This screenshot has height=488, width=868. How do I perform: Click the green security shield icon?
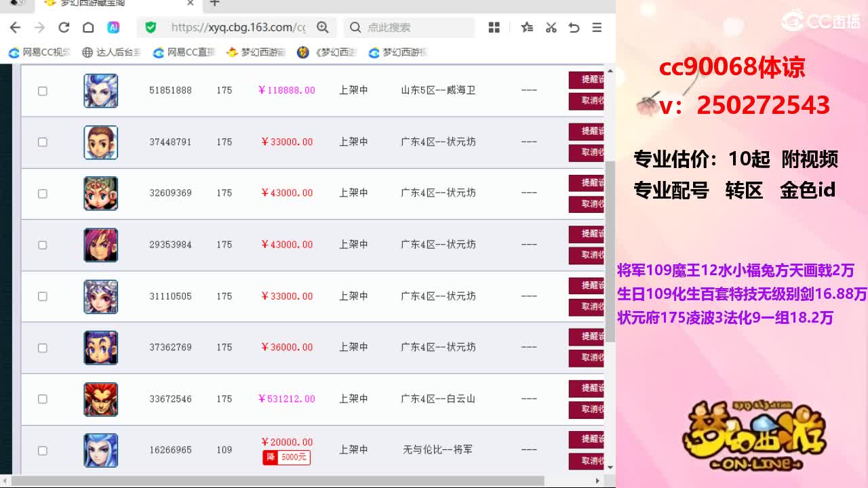pos(151,27)
